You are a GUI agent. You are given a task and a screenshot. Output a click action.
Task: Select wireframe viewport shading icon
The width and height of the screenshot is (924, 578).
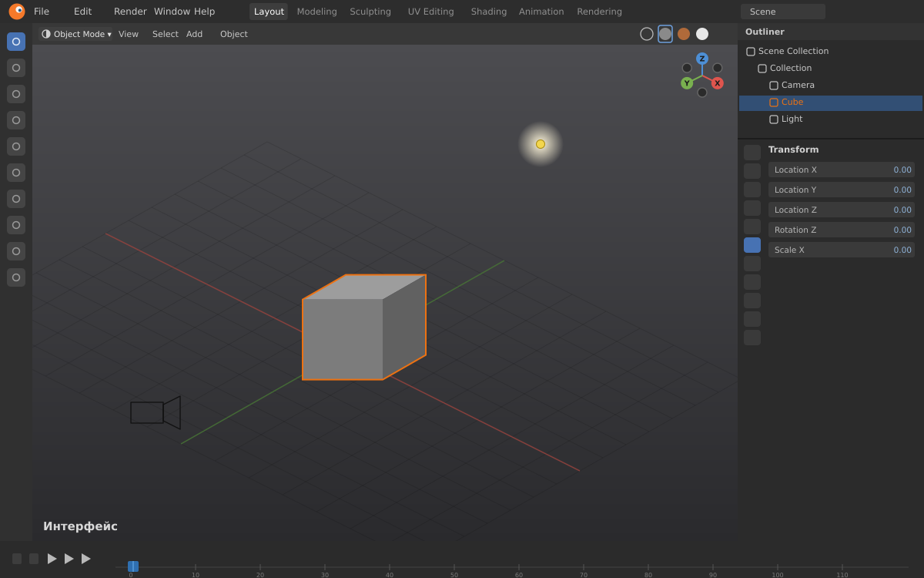[x=647, y=34]
